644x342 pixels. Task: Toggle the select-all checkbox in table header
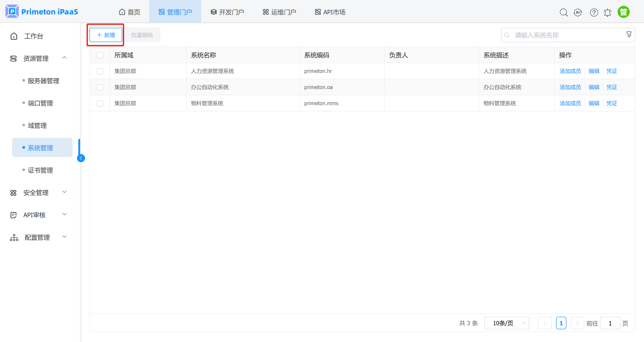click(x=100, y=55)
